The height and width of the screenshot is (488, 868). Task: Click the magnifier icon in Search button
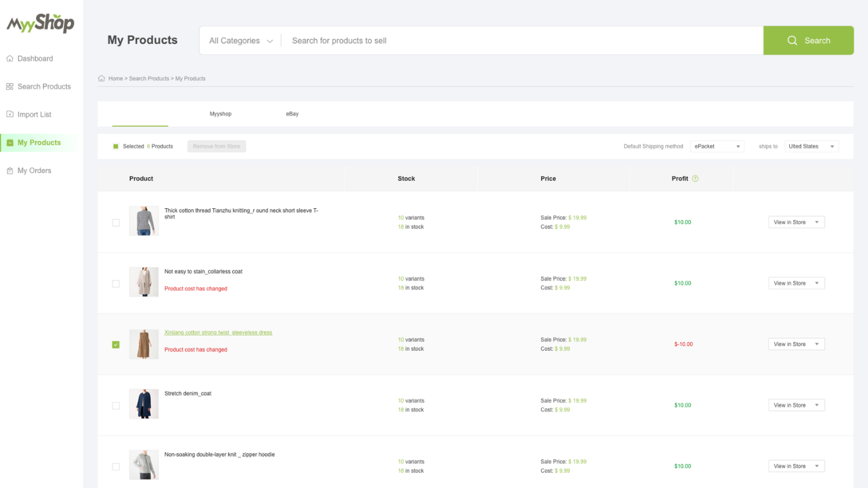(x=792, y=40)
